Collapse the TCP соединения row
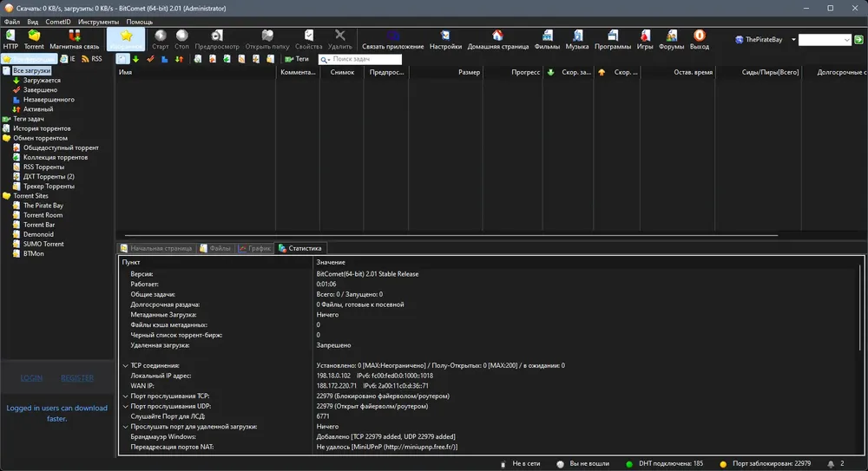Viewport: 868px width, 471px height. pos(126,366)
